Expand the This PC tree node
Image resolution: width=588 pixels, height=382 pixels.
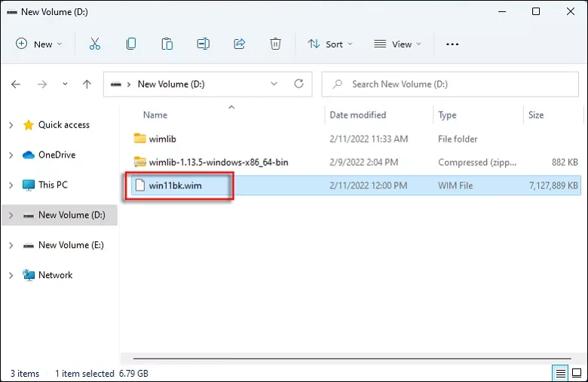pos(11,185)
